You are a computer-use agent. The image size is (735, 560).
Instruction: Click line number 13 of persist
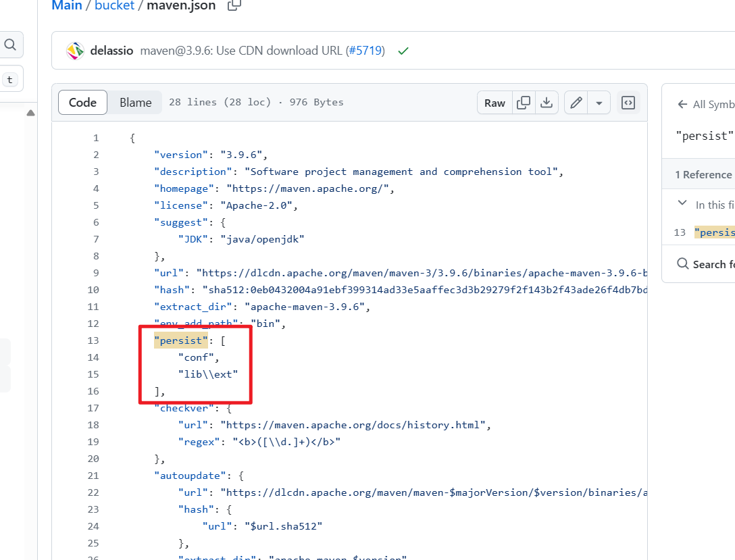point(93,340)
